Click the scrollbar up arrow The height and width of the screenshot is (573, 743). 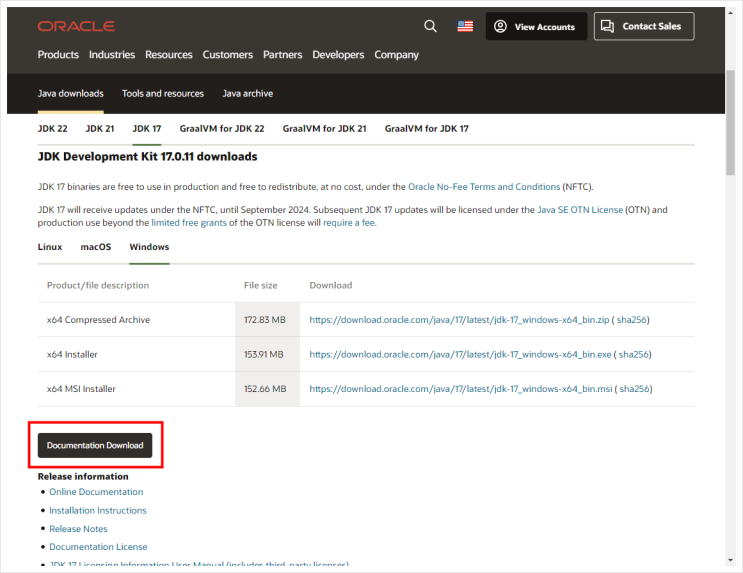tap(730, 13)
